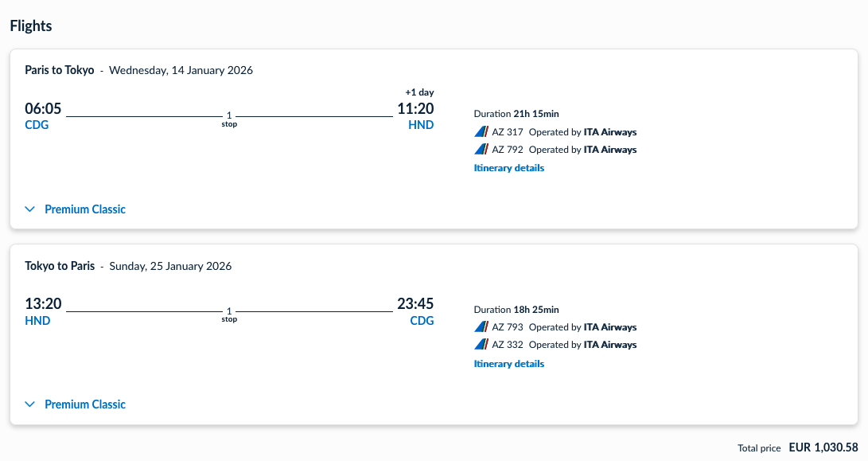Click the ITA Airways logo beside AZ 793

coord(481,327)
